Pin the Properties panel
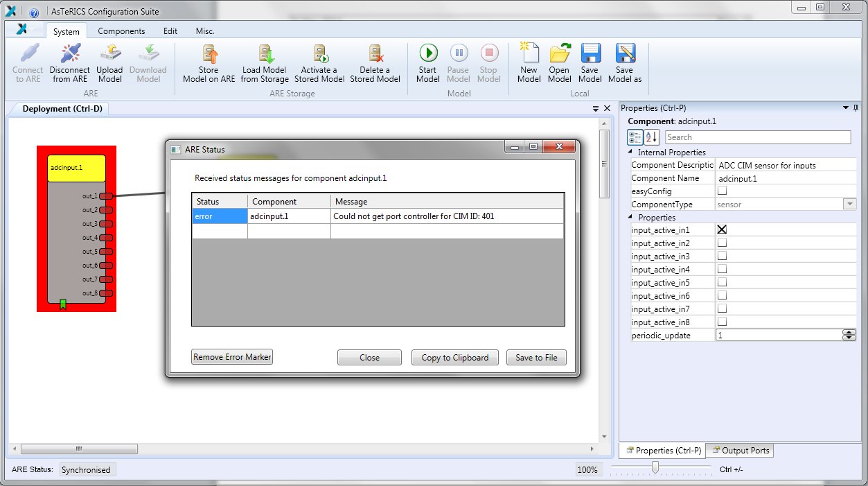This screenshot has height=486, width=868. [x=856, y=108]
